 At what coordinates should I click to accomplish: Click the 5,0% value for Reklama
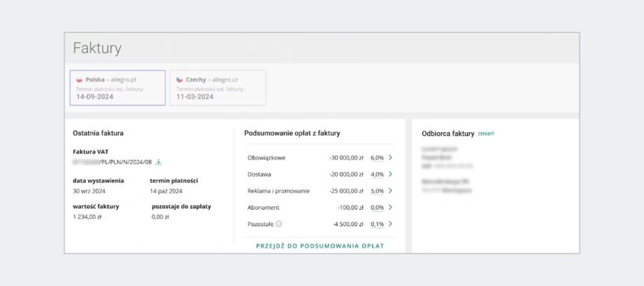(377, 190)
